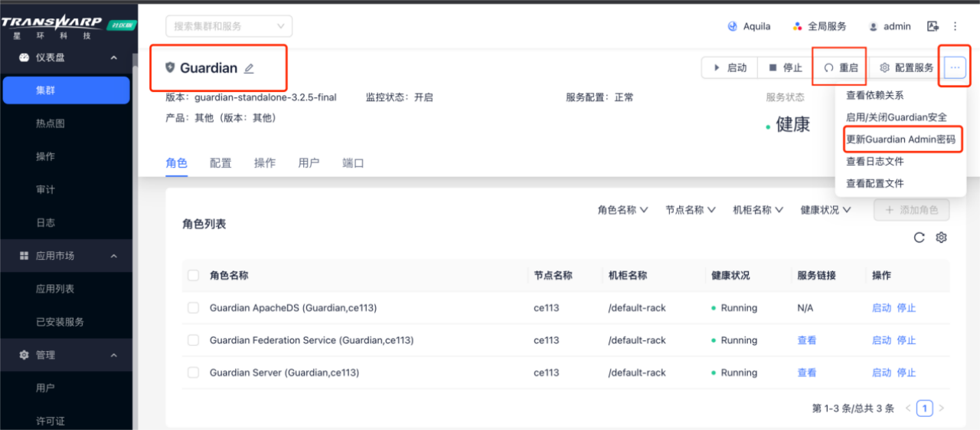Switch to the 用户 tab
Viewport: 980px width, 430px height.
pyautogui.click(x=309, y=163)
